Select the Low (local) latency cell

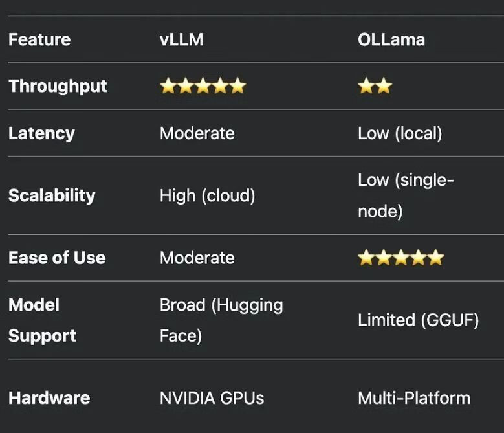tap(400, 133)
